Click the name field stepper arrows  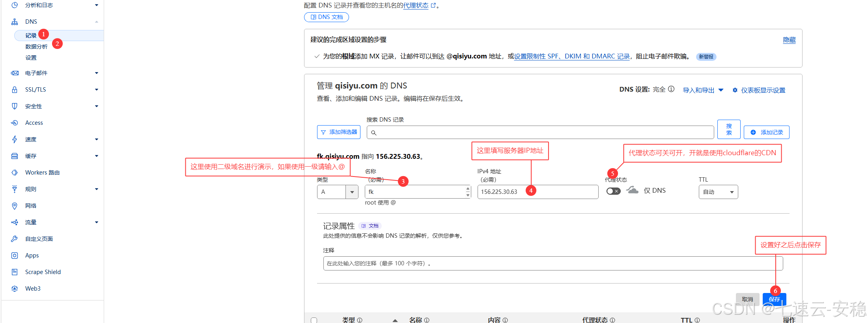(x=468, y=192)
